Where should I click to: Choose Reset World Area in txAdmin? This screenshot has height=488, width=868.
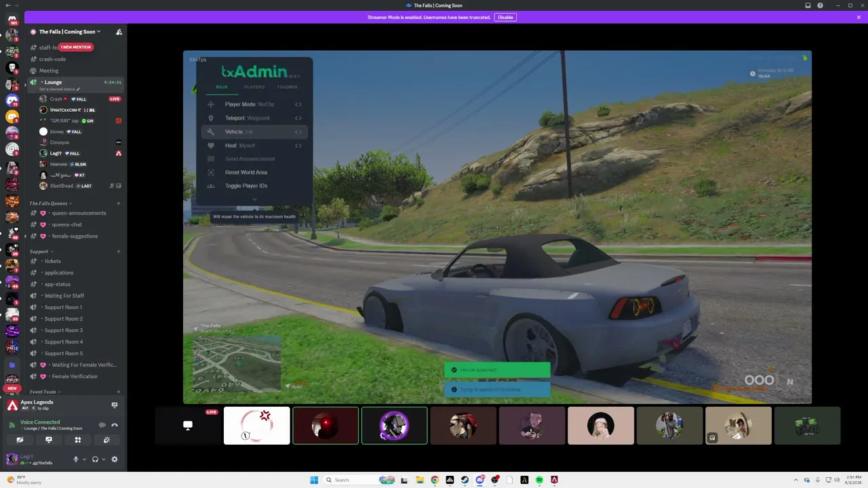pyautogui.click(x=256, y=172)
